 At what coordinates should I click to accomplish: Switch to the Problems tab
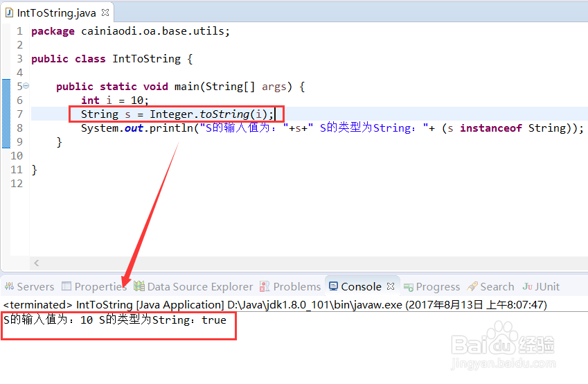pyautogui.click(x=291, y=287)
